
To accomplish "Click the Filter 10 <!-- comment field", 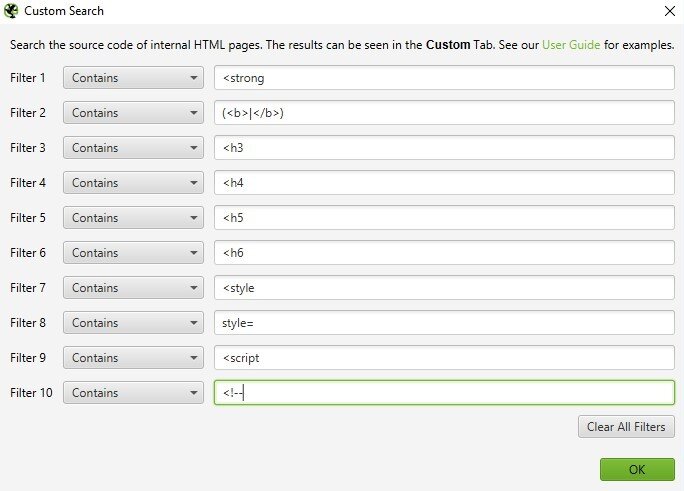I will [444, 392].
